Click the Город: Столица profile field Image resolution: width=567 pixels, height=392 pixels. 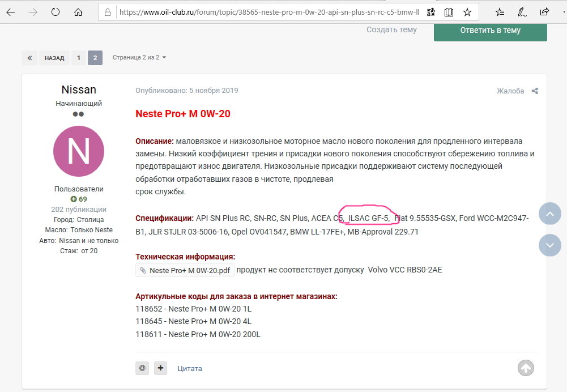(79, 220)
